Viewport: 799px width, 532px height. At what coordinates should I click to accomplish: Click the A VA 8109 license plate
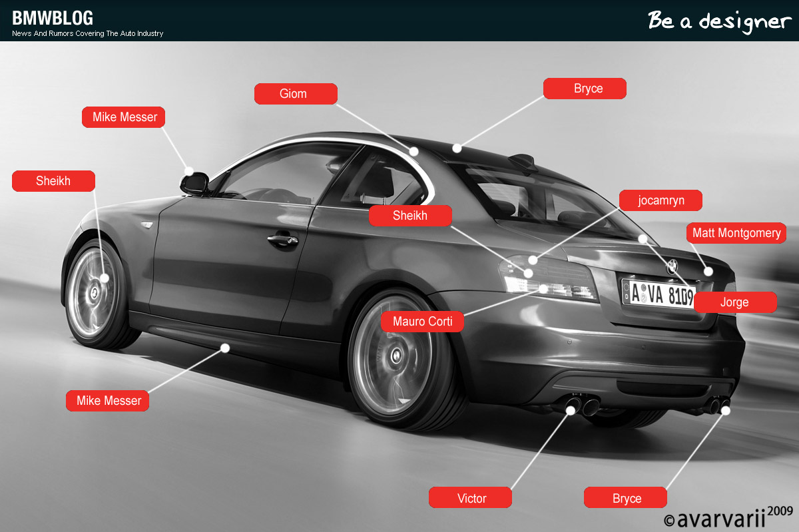pyautogui.click(x=658, y=294)
